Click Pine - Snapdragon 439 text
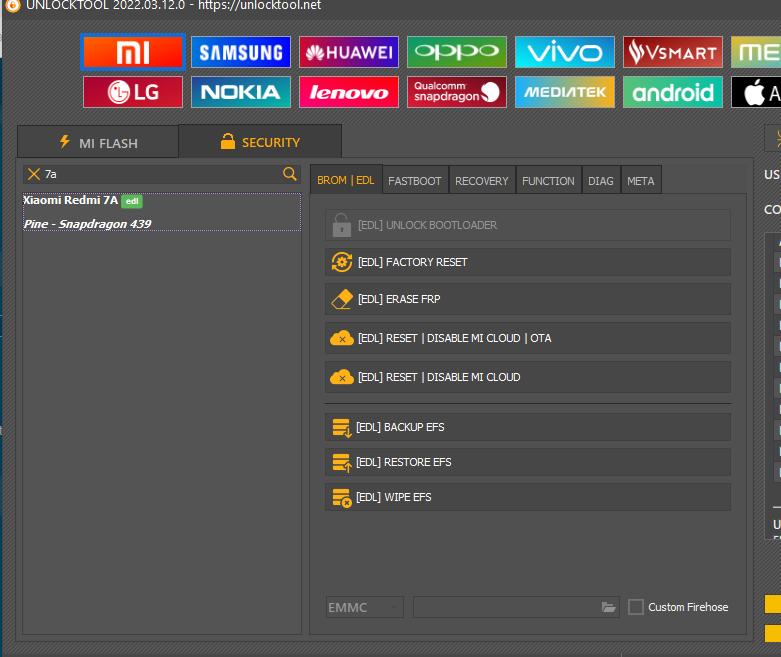Viewport: 781px width, 657px height. [x=88, y=224]
